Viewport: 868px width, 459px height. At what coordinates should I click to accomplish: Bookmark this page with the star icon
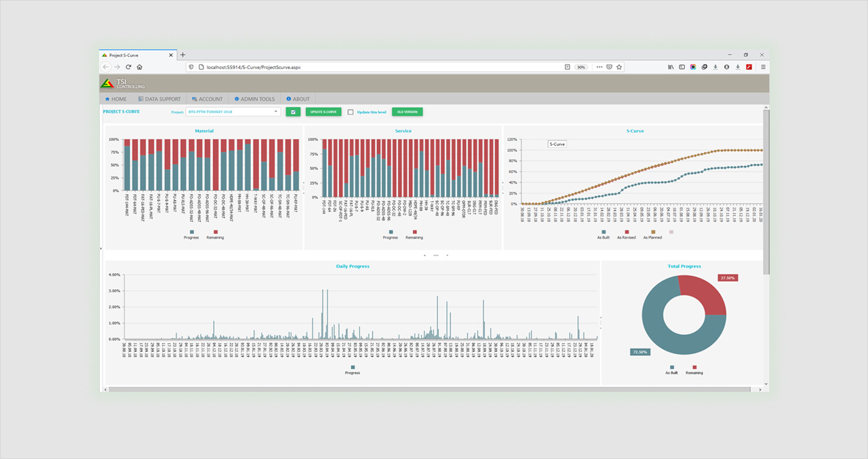619,67
